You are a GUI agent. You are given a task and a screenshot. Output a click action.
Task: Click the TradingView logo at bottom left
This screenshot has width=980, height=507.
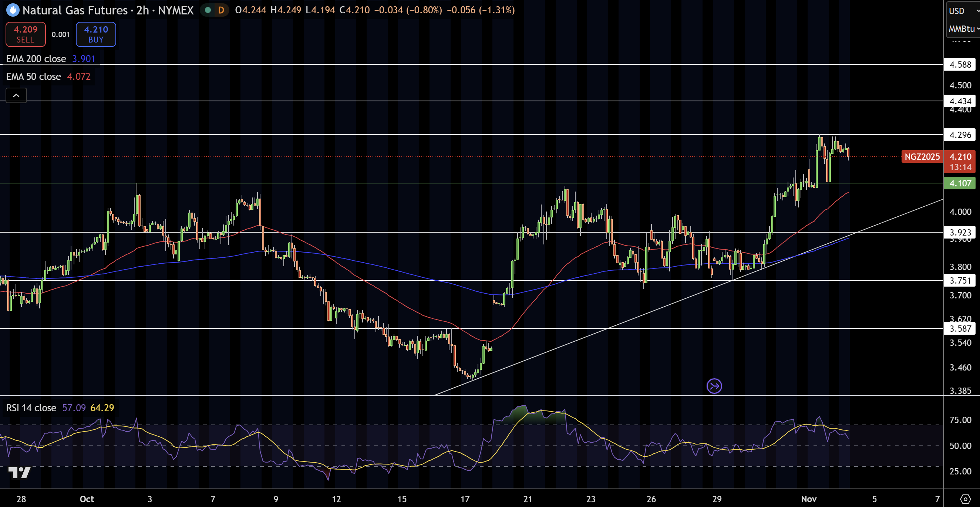19,472
